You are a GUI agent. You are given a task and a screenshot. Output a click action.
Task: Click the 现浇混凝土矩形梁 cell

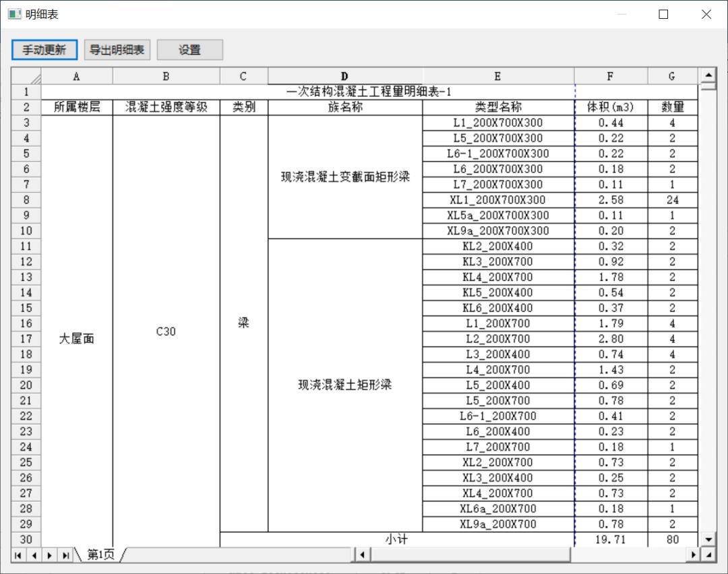pyautogui.click(x=345, y=385)
